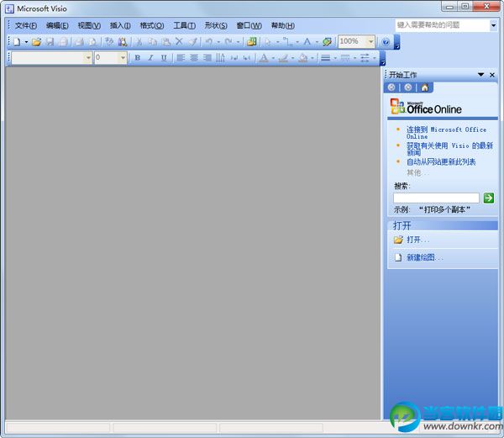Open the Line Weight dropdown arrow

(x=335, y=58)
